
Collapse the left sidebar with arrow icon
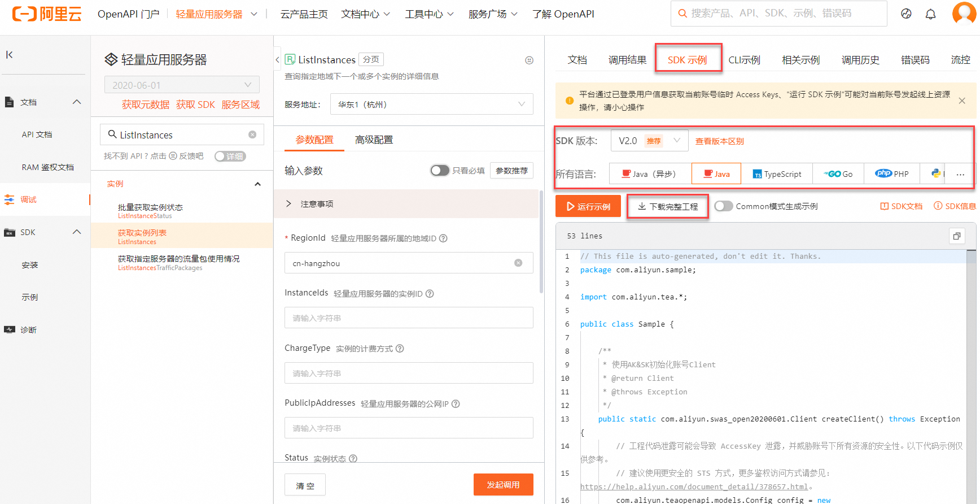10,55
